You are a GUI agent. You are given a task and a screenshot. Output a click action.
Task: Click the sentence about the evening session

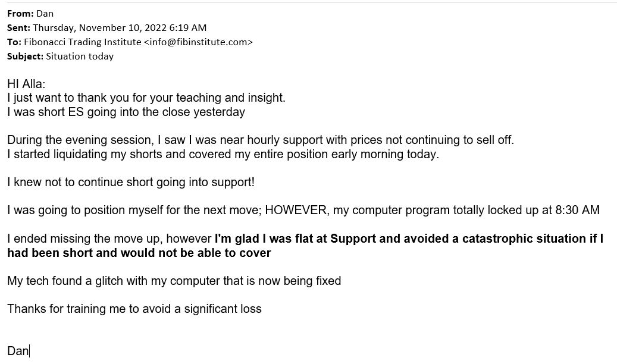pyautogui.click(x=261, y=140)
